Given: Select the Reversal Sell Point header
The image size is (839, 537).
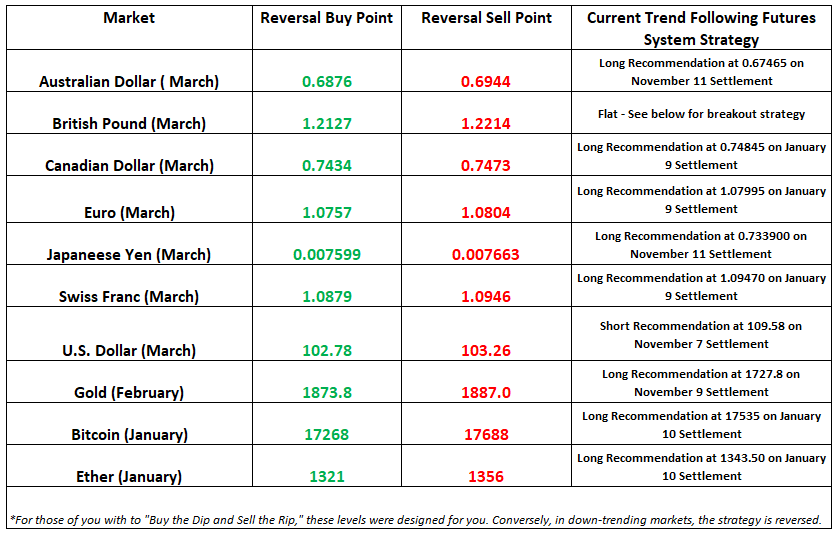Looking at the screenshot, I should click(x=486, y=18).
